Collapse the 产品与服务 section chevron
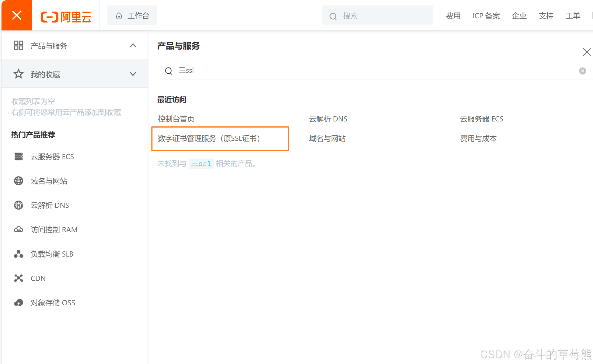The image size is (593, 364). [x=133, y=45]
